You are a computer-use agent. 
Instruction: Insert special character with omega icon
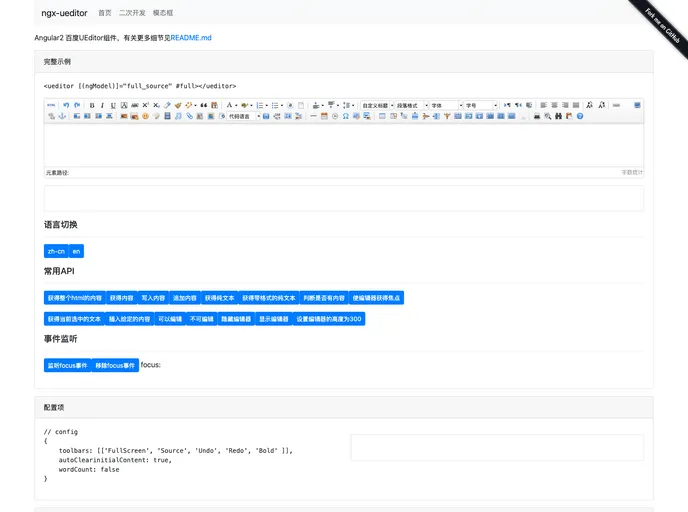(x=346, y=116)
